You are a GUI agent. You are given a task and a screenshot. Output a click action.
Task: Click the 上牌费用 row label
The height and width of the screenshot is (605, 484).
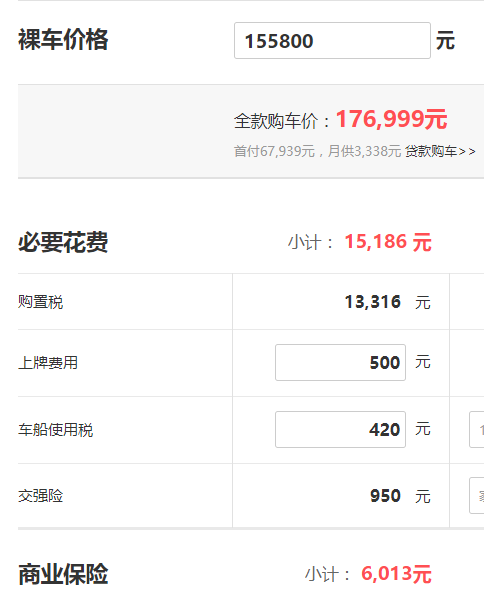point(48,363)
